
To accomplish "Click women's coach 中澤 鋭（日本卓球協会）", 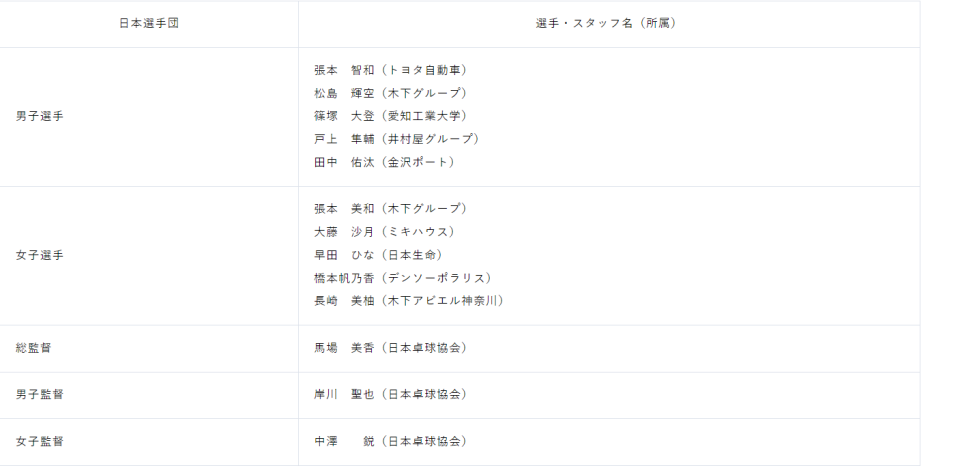I will coord(391,441).
